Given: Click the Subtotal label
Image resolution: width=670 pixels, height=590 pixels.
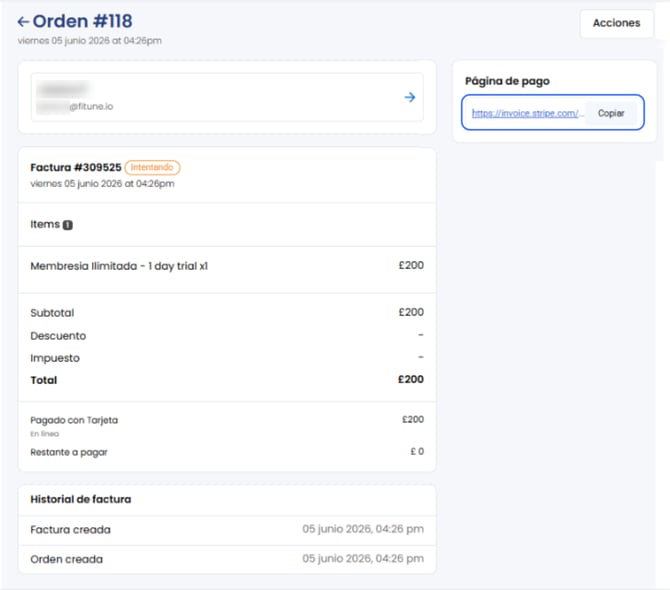Looking at the screenshot, I should coord(52,313).
